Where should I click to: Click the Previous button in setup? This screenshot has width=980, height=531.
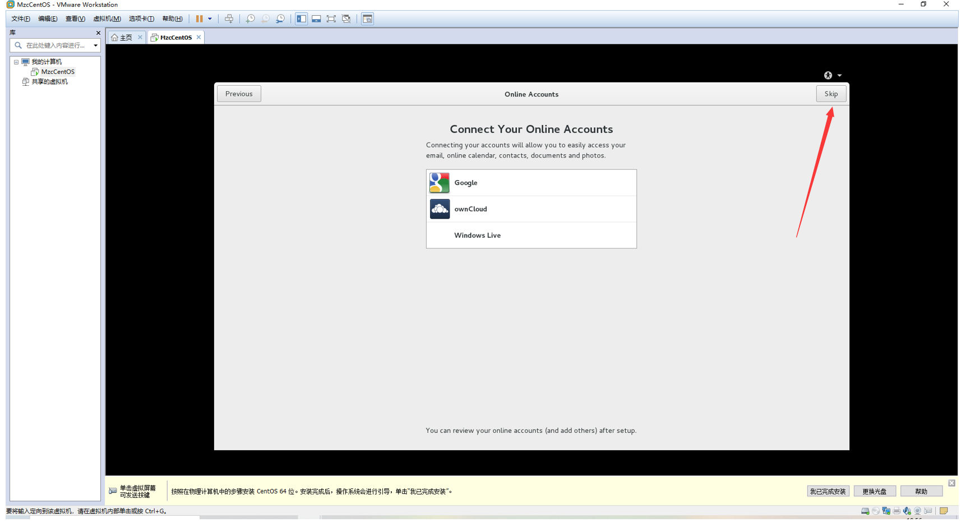[x=239, y=94]
